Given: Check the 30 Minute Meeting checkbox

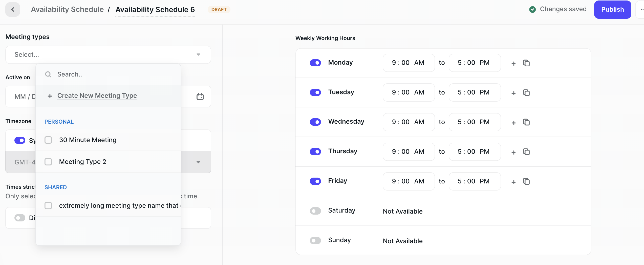Looking at the screenshot, I should 48,140.
